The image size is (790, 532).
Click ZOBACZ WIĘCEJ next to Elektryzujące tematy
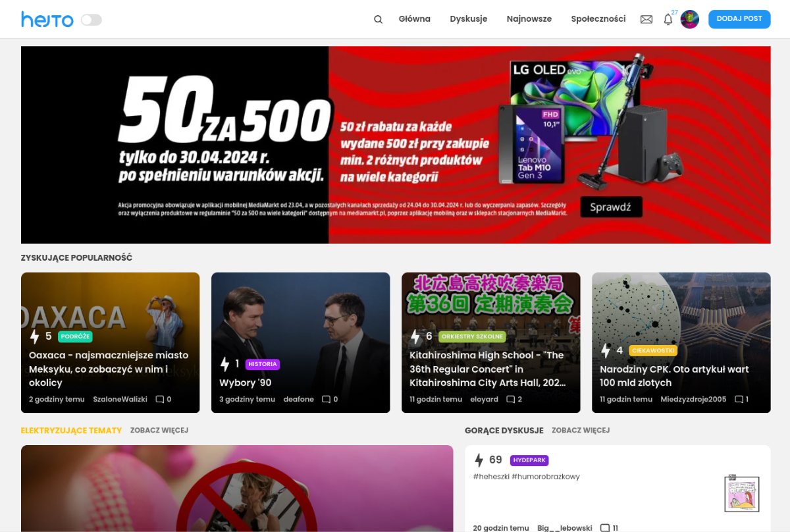[159, 431]
